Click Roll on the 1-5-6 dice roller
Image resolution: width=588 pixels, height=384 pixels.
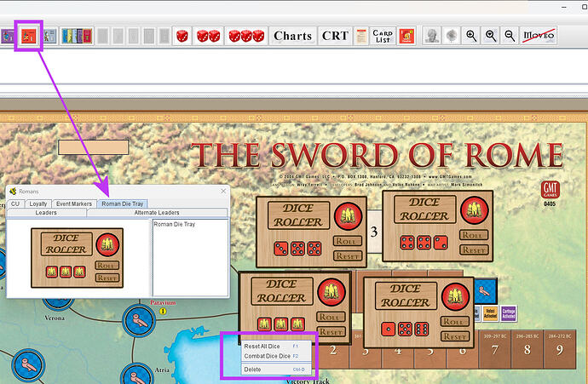(x=455, y=322)
